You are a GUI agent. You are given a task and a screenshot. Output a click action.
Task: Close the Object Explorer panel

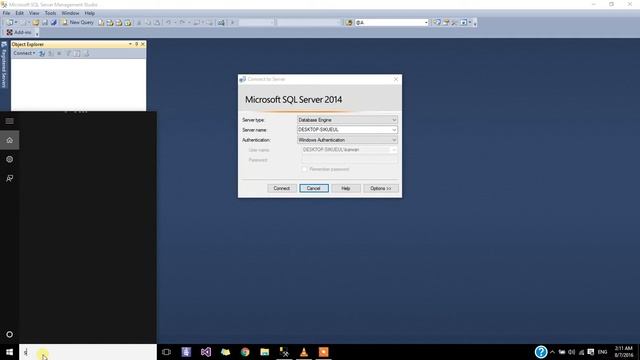click(142, 44)
